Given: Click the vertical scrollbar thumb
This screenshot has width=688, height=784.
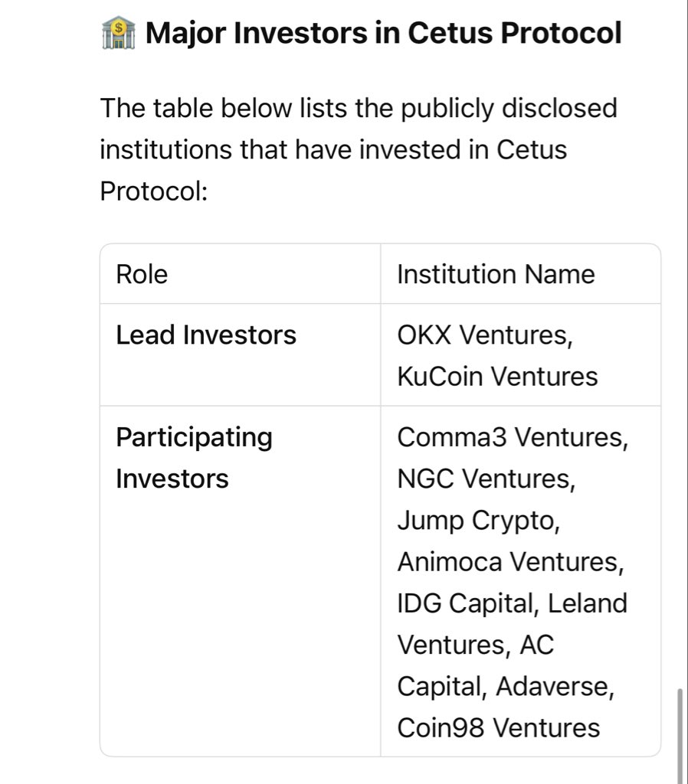Looking at the screenshot, I should (x=680, y=736).
